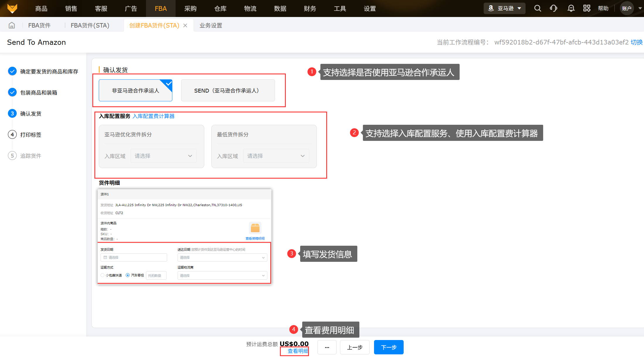Viewport: 644px width, 357px height.
Task: Open customer support headset icon
Action: click(553, 8)
